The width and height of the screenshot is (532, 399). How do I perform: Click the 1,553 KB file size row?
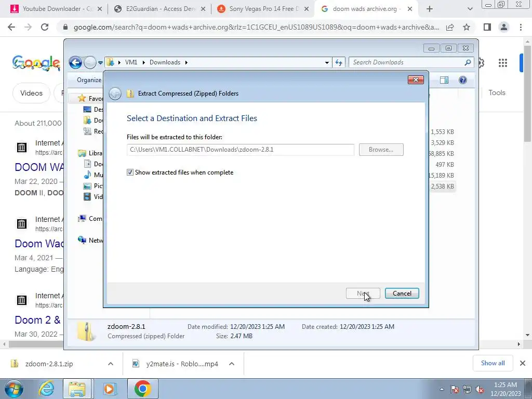coord(442,132)
